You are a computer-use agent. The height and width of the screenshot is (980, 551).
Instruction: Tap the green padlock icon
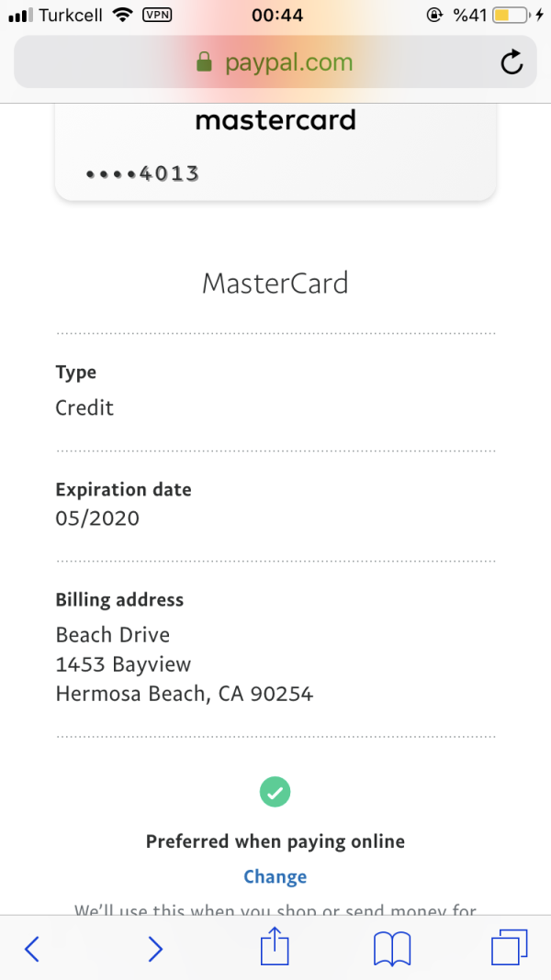click(204, 62)
